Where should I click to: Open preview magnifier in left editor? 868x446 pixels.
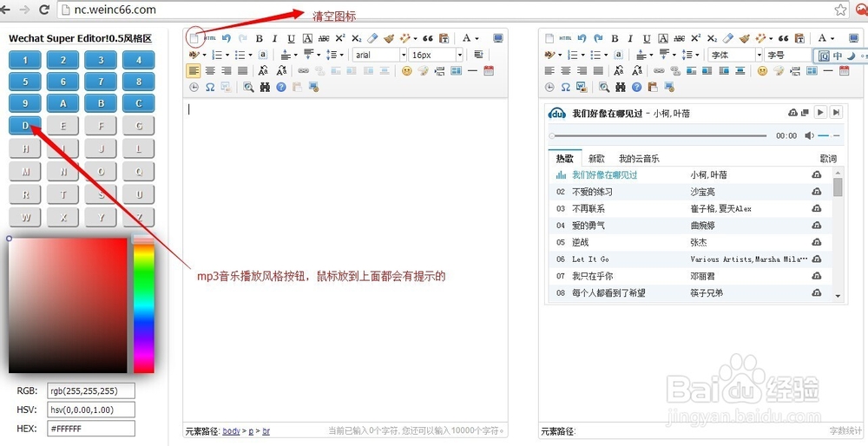(248, 87)
